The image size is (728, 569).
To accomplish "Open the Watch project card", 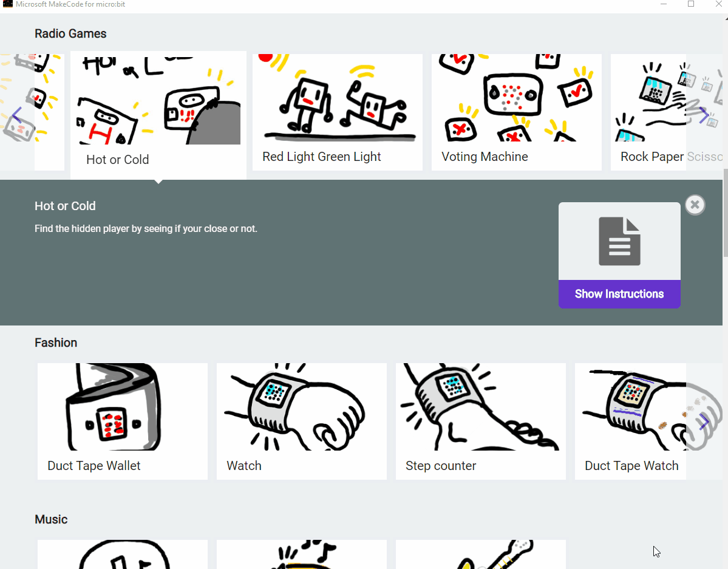I will (302, 421).
